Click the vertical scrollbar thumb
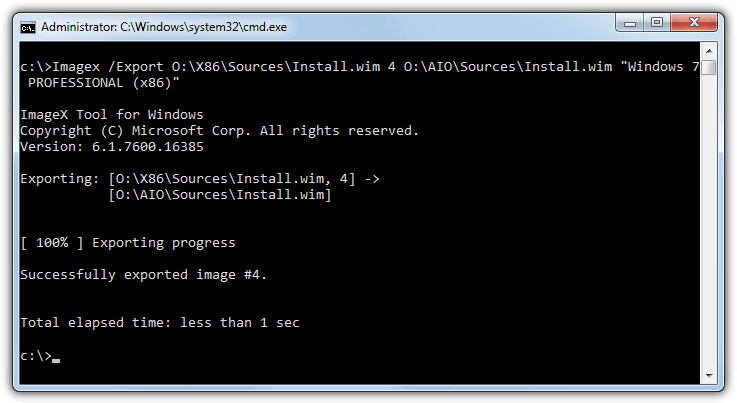The width and height of the screenshot is (737, 403). click(709, 67)
